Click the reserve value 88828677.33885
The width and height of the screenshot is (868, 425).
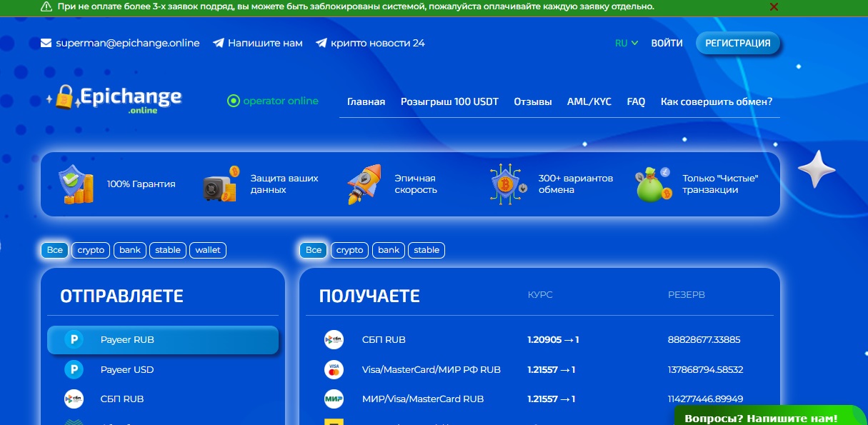coord(704,340)
